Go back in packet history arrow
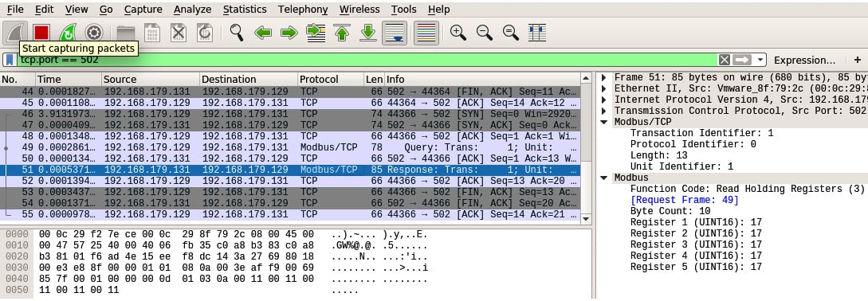Screen dimensions: 868x301 (263, 33)
